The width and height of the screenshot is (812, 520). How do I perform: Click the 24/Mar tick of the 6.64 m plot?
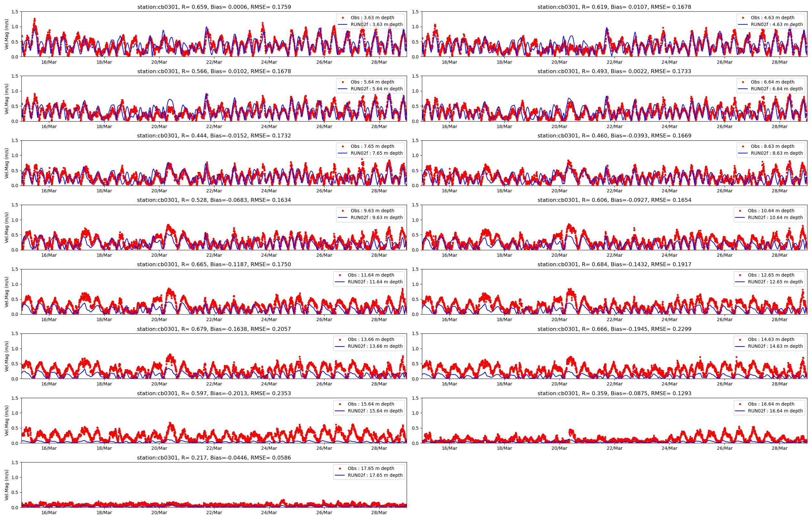point(669,127)
